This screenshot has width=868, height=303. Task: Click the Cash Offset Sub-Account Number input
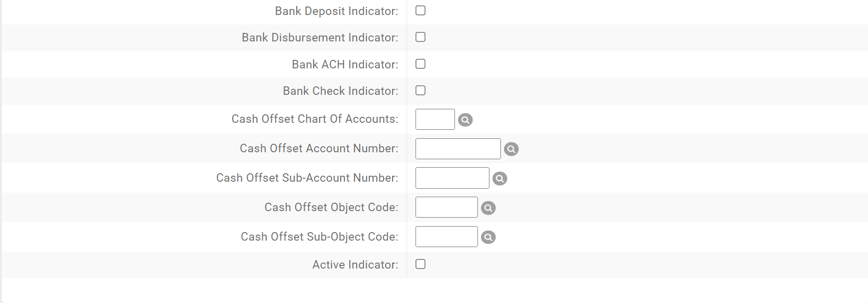pos(451,178)
